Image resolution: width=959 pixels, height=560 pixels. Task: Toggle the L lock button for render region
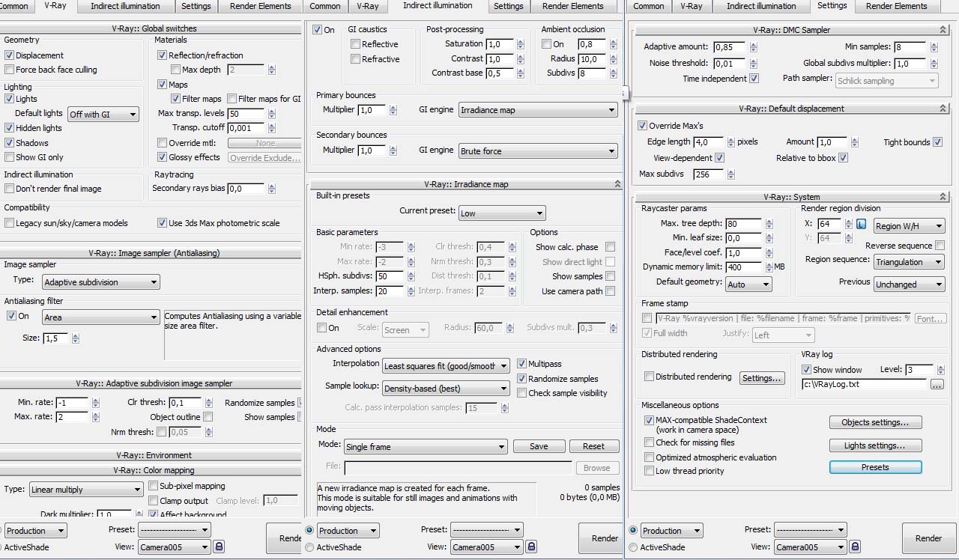862,225
